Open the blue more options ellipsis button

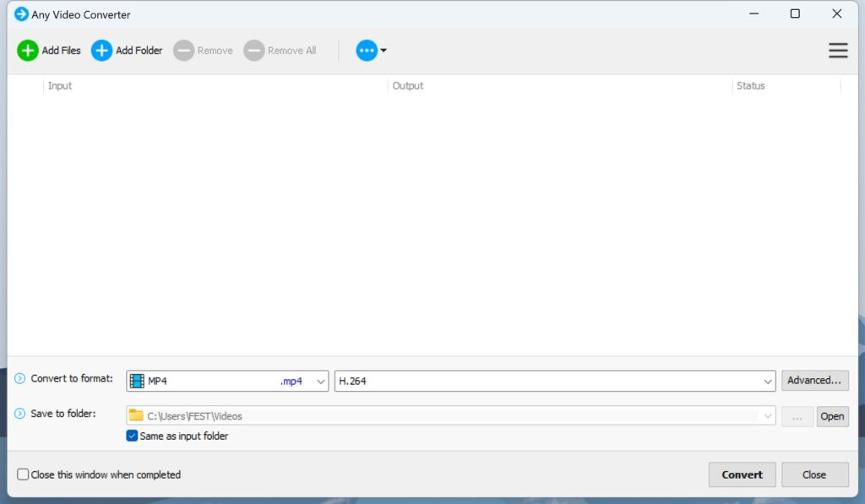[367, 50]
